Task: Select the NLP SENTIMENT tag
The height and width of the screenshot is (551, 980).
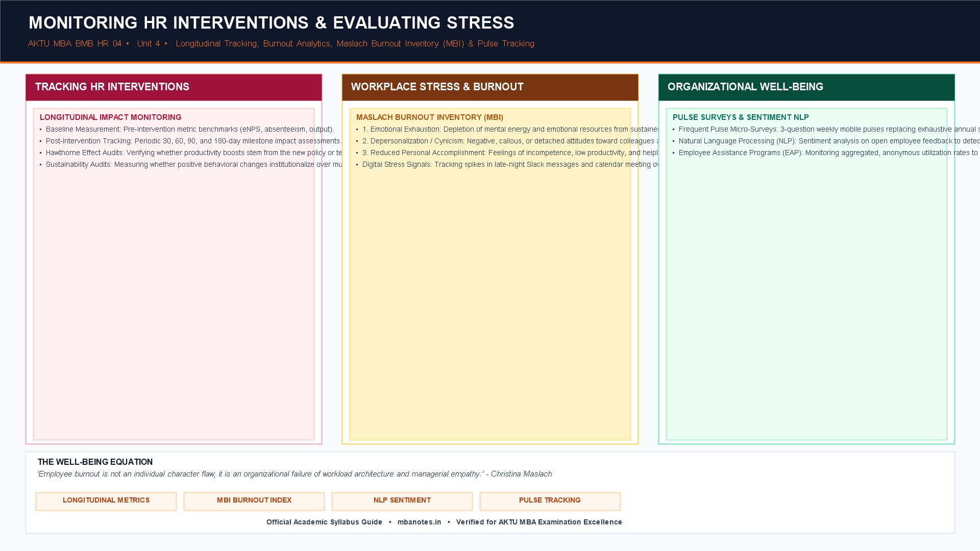Action: point(402,501)
